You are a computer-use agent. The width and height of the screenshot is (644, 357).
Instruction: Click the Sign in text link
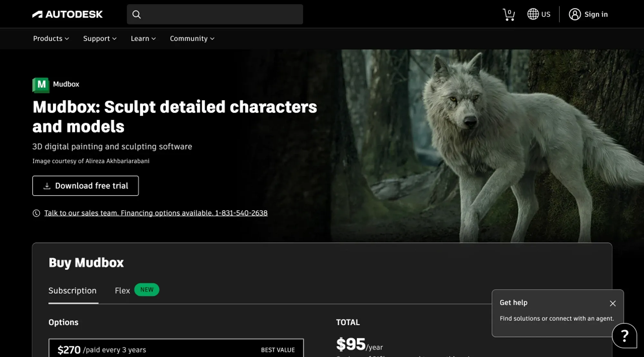point(596,14)
